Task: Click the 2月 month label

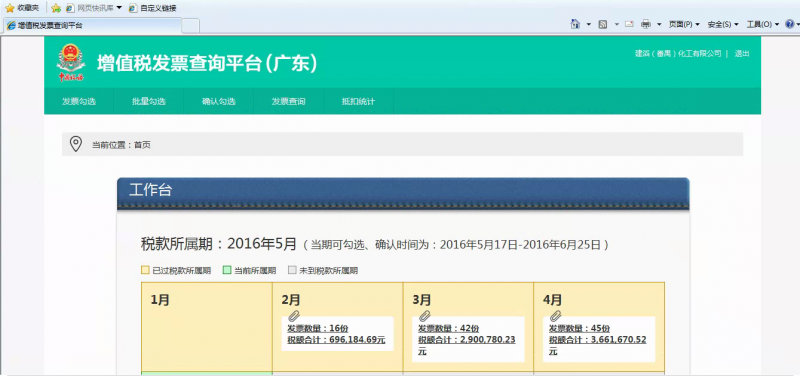Action: click(291, 299)
